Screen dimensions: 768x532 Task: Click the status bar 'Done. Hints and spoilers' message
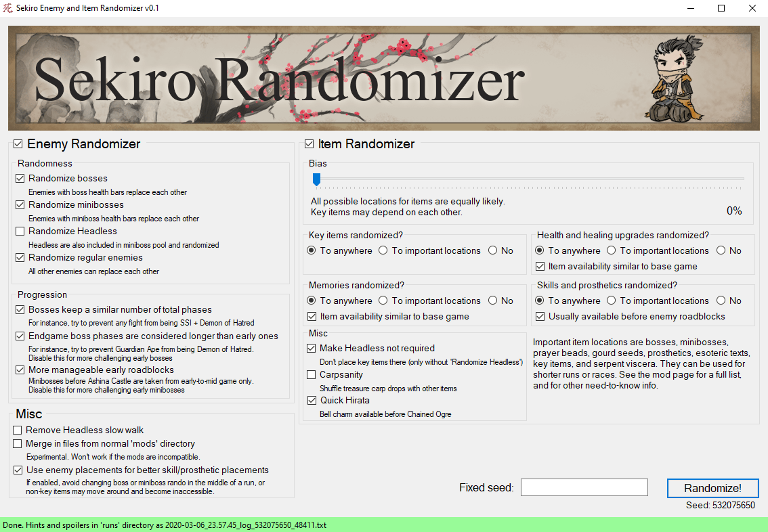pos(165,525)
